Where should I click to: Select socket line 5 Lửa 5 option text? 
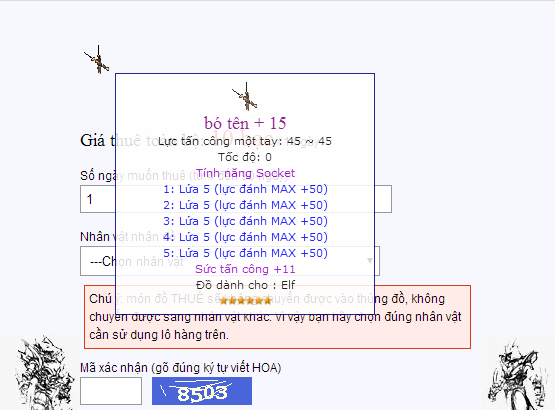[x=245, y=253]
